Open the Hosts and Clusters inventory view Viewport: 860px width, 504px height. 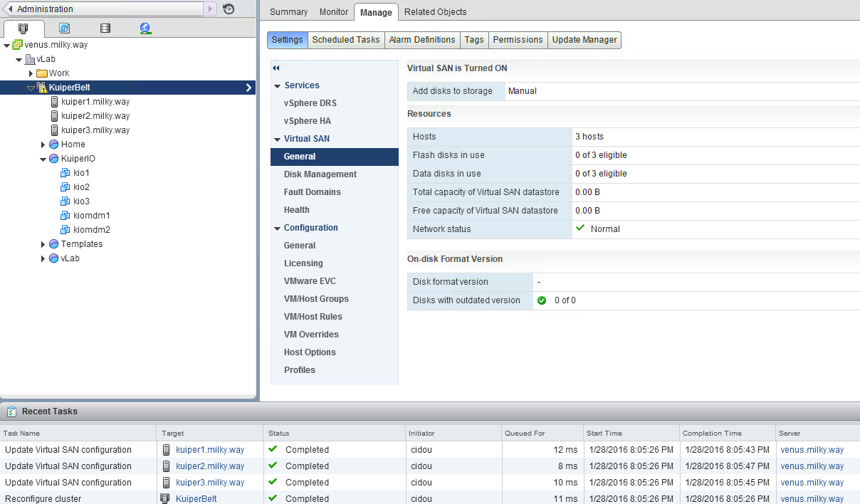[23, 28]
